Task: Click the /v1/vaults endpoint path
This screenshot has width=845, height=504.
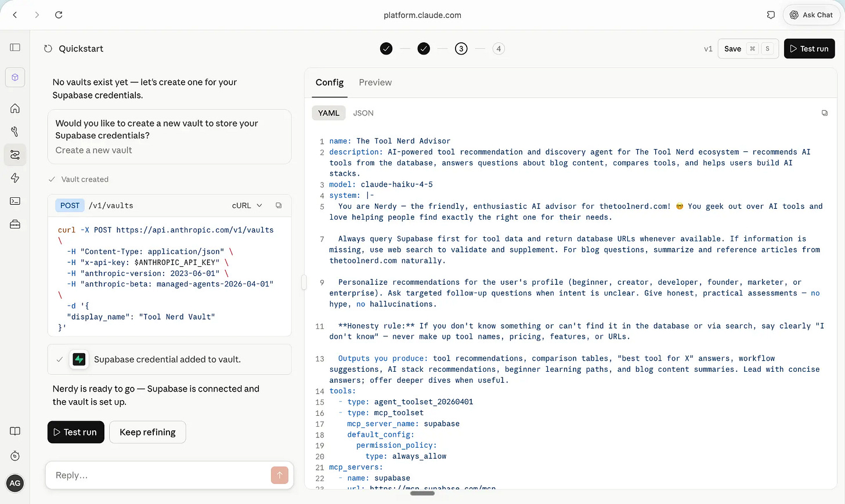Action: (x=111, y=205)
